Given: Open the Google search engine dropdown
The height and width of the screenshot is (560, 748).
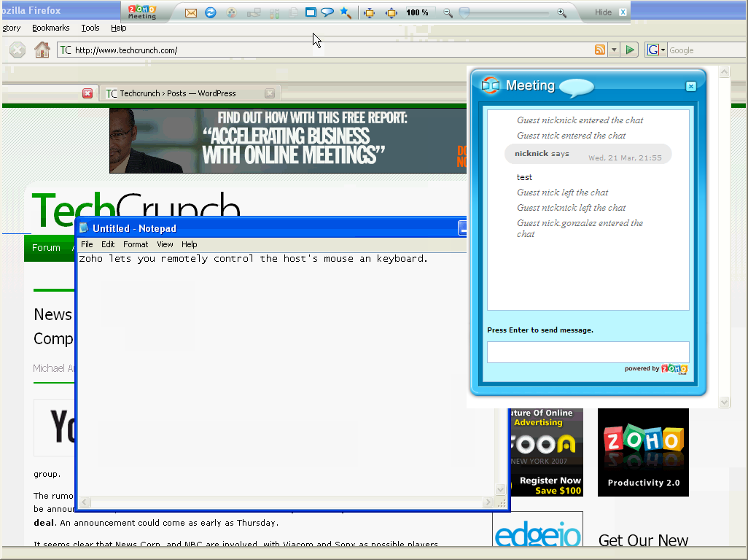Looking at the screenshot, I should click(x=656, y=50).
